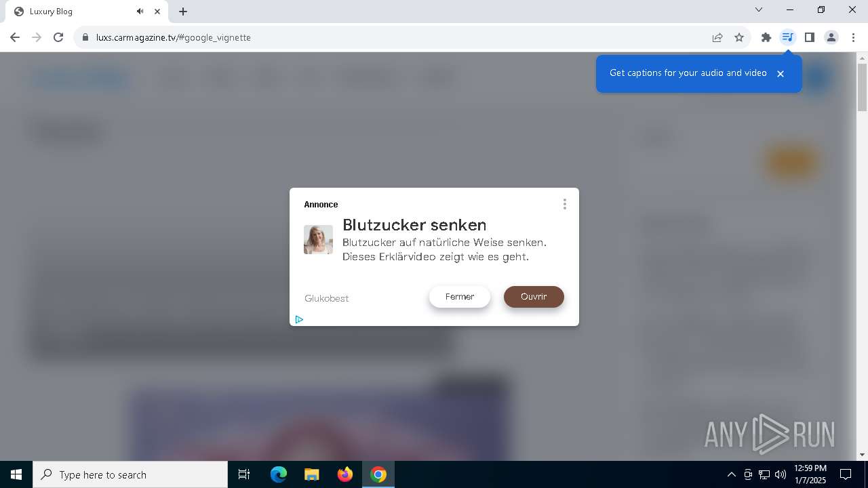
Task: Go back with the browser back arrow
Action: coord(15,37)
